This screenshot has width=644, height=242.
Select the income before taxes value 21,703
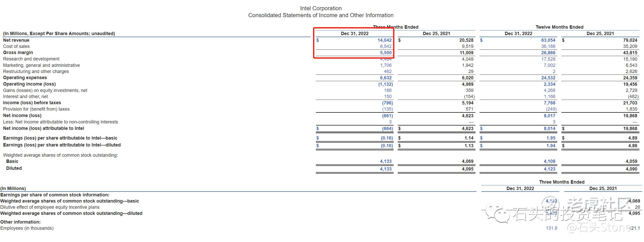click(x=630, y=103)
